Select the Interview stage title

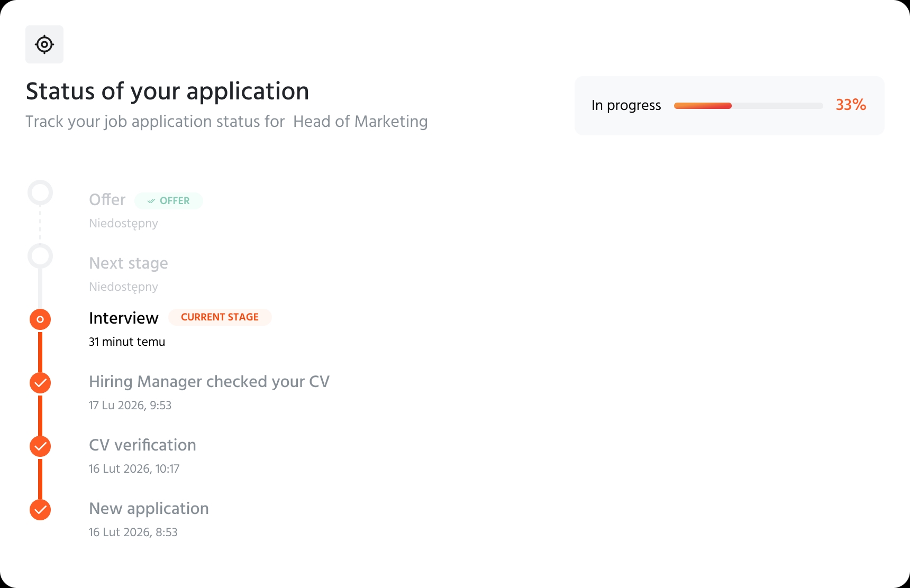click(124, 318)
